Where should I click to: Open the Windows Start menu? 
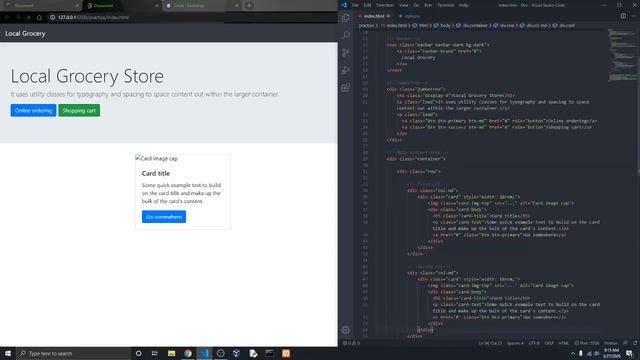pos(8,353)
